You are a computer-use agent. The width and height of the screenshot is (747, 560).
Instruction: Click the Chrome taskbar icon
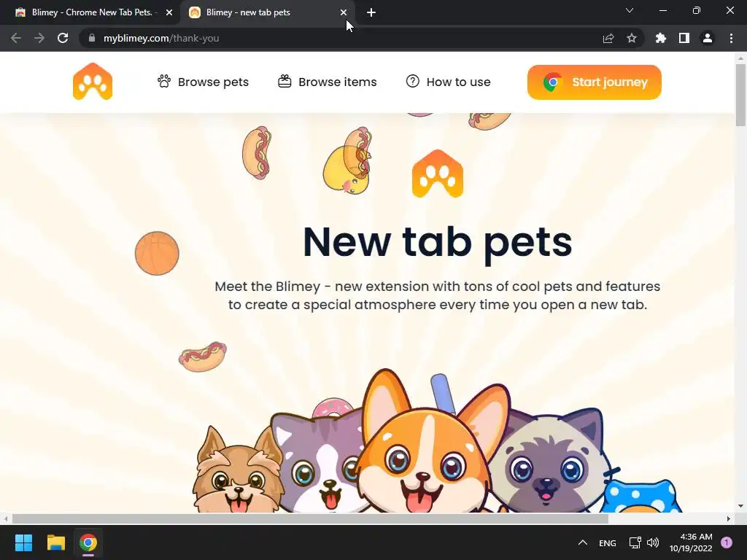(x=88, y=542)
